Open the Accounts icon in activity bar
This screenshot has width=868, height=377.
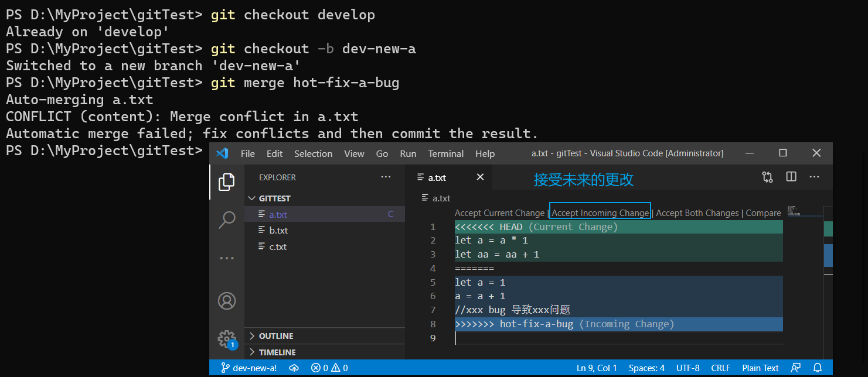click(227, 301)
